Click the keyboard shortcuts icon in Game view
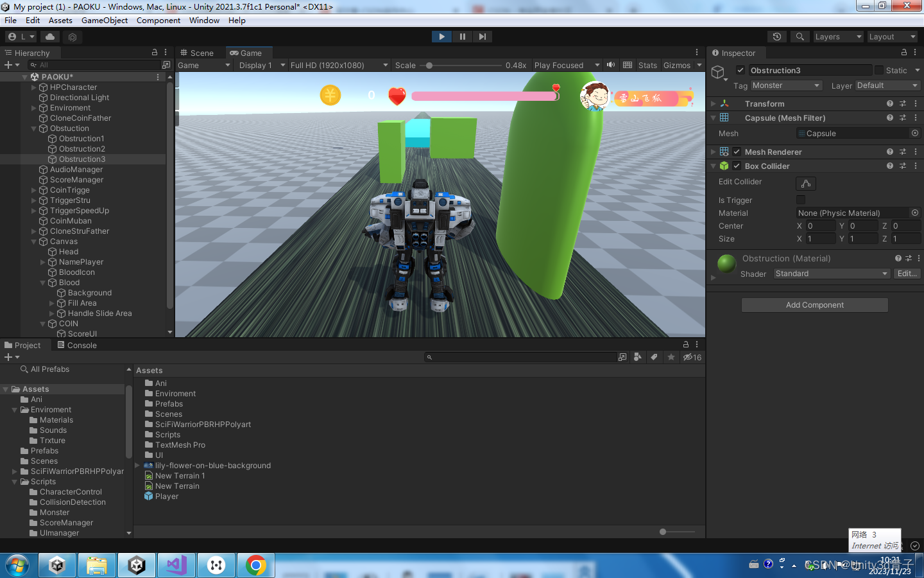This screenshot has height=578, width=924. pos(628,65)
